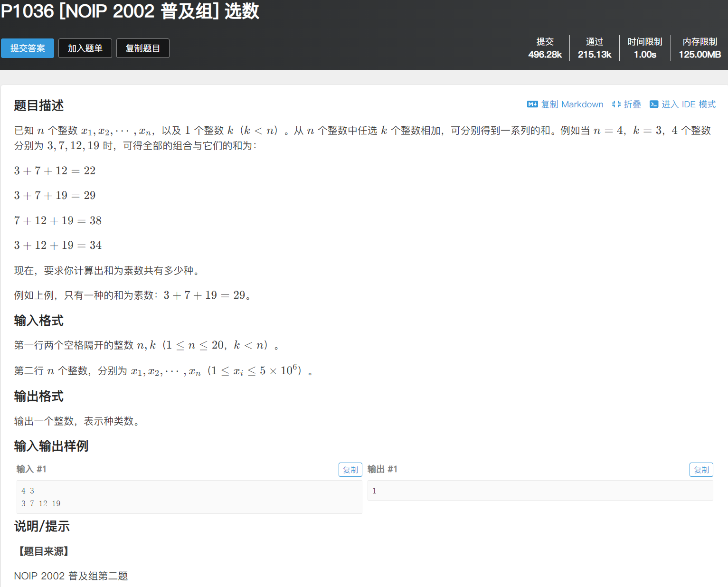Image resolution: width=728 pixels, height=587 pixels.
Task: Enter IDE mode via 进入 IDE 模式
Action: pos(689,104)
